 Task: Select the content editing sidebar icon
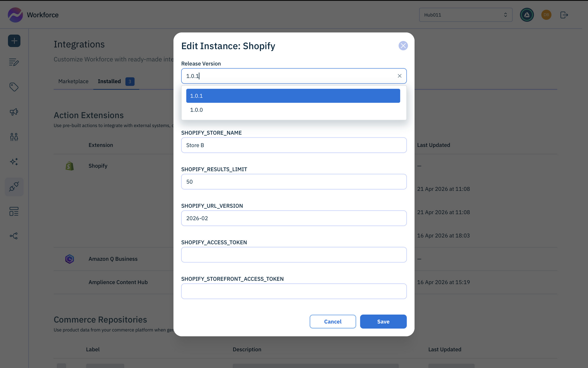tap(14, 62)
